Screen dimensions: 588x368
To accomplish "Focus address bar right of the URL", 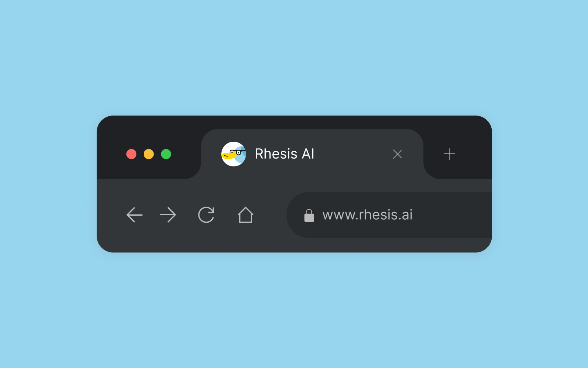I will pos(452,215).
